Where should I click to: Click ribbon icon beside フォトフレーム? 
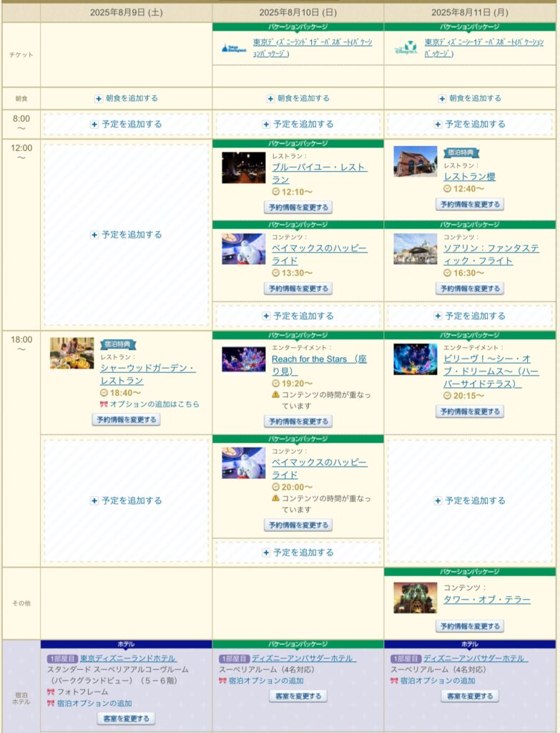[x=51, y=692]
